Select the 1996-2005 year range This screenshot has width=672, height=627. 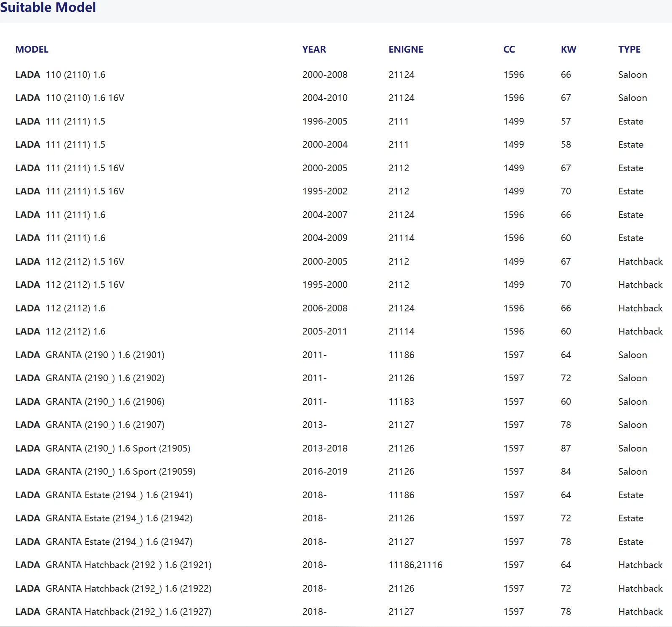pos(324,121)
